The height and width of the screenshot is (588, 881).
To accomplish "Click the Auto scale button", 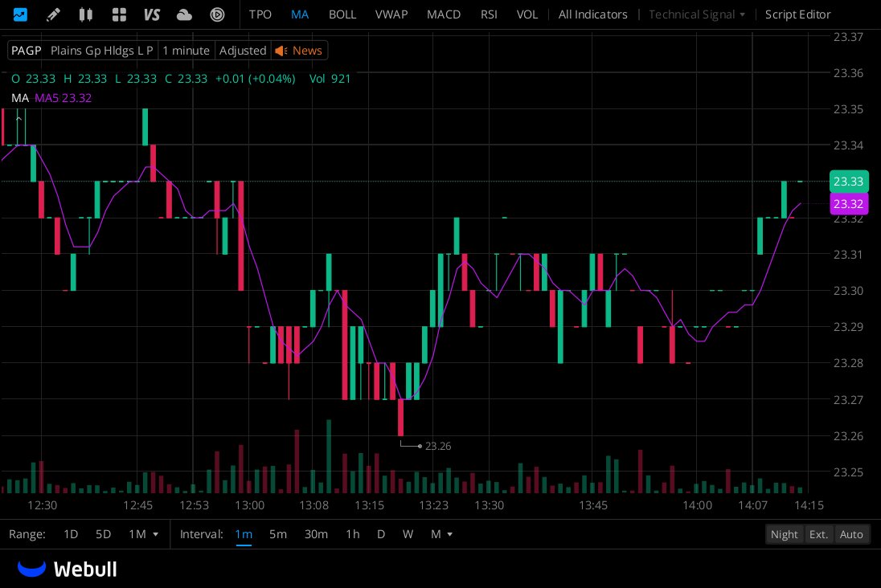I will pyautogui.click(x=851, y=534).
